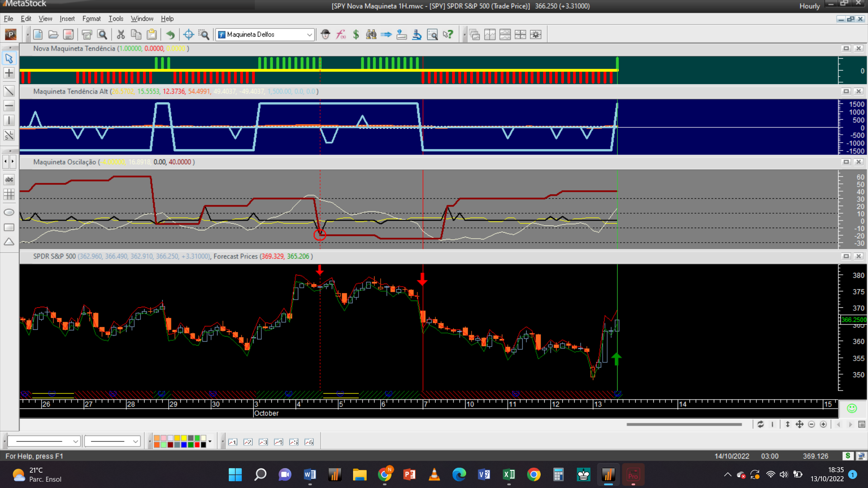The width and height of the screenshot is (868, 488).
Task: Click the crosshair pointer toolbar icon
Action: (x=189, y=34)
